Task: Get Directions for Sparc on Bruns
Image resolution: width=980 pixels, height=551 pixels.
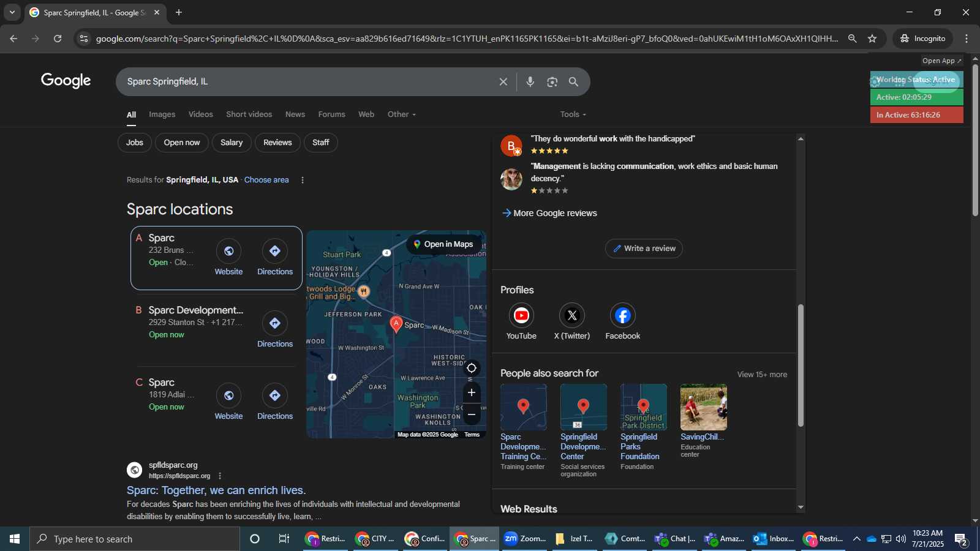Action: coord(275,251)
